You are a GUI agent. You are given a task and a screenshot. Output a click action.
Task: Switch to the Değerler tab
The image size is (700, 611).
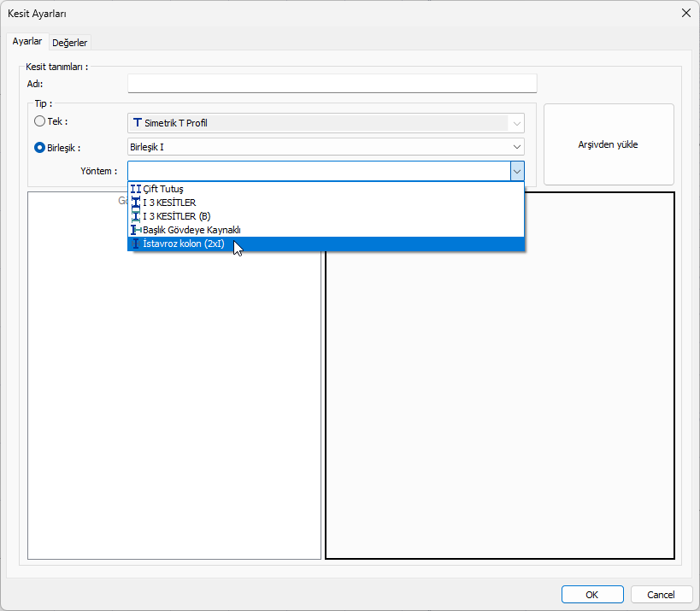click(70, 43)
